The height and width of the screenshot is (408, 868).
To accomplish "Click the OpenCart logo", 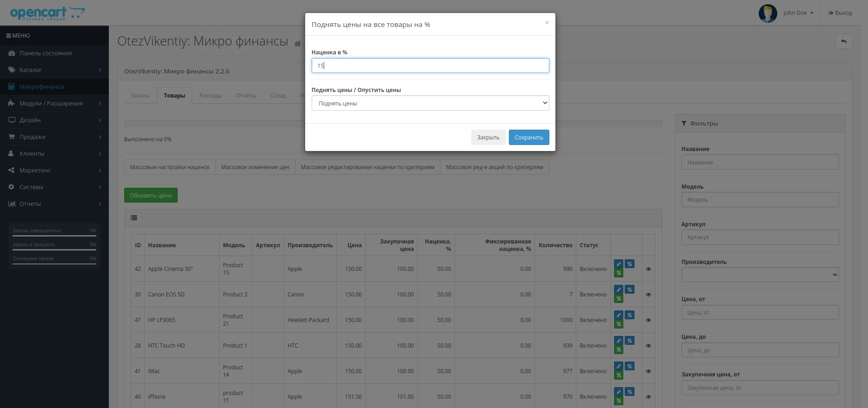I will point(48,13).
